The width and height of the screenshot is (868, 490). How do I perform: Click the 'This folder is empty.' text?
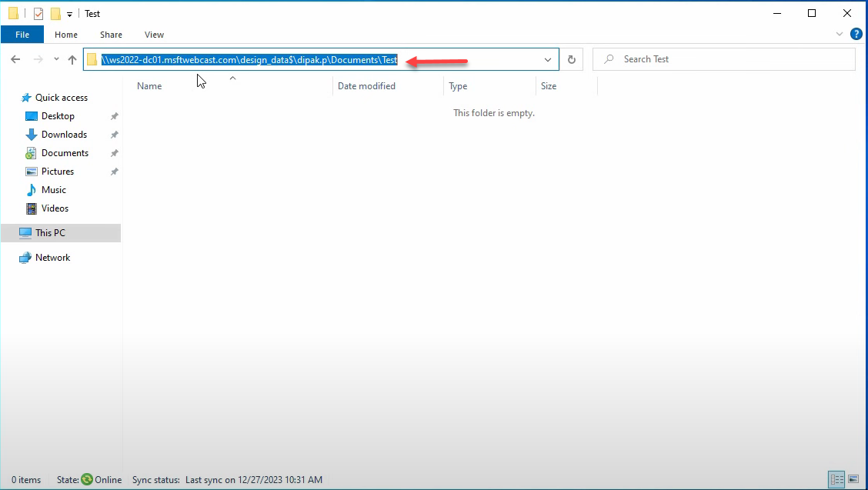[494, 113]
